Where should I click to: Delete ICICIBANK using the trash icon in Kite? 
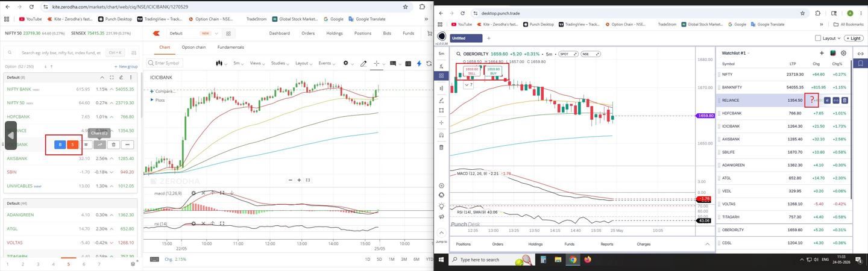point(113,145)
